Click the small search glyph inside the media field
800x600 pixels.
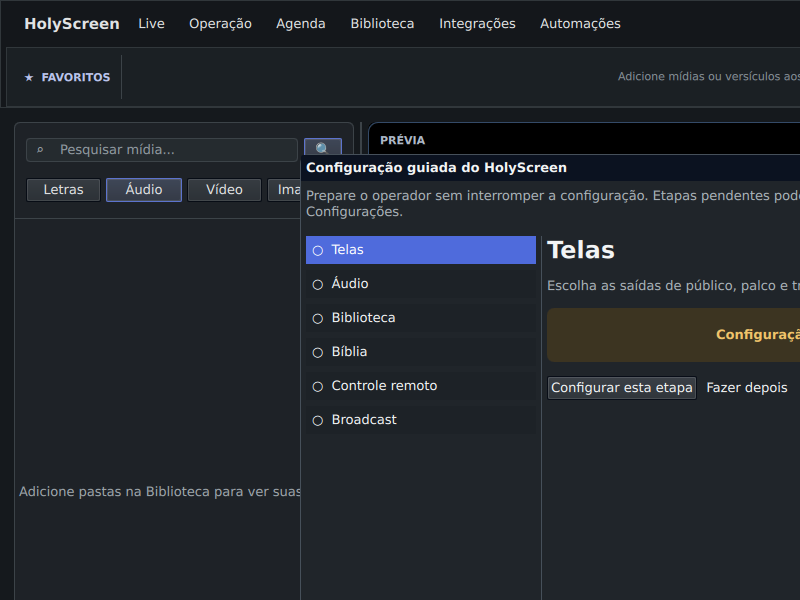40,150
